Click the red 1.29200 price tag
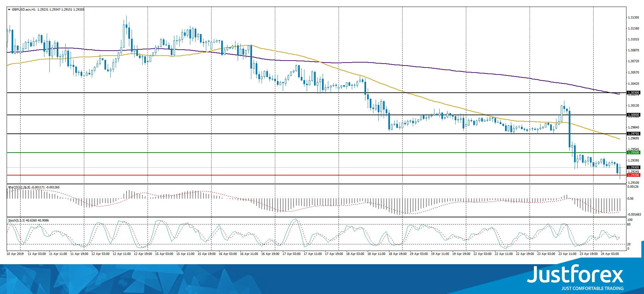Viewport: 644px width, 294px height. (x=633, y=175)
